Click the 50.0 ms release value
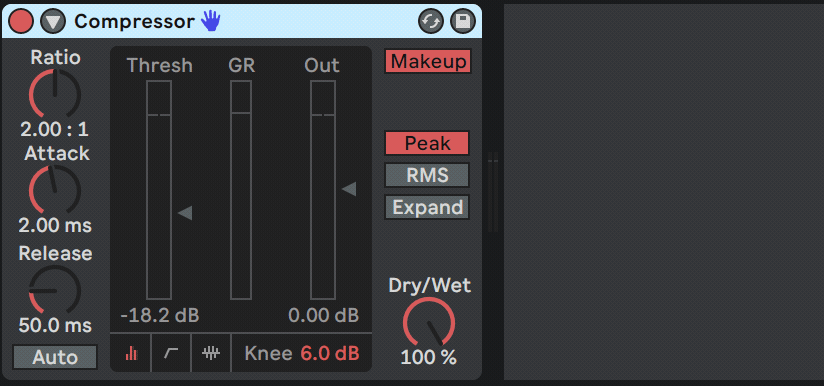The width and height of the screenshot is (824, 386). (x=55, y=325)
